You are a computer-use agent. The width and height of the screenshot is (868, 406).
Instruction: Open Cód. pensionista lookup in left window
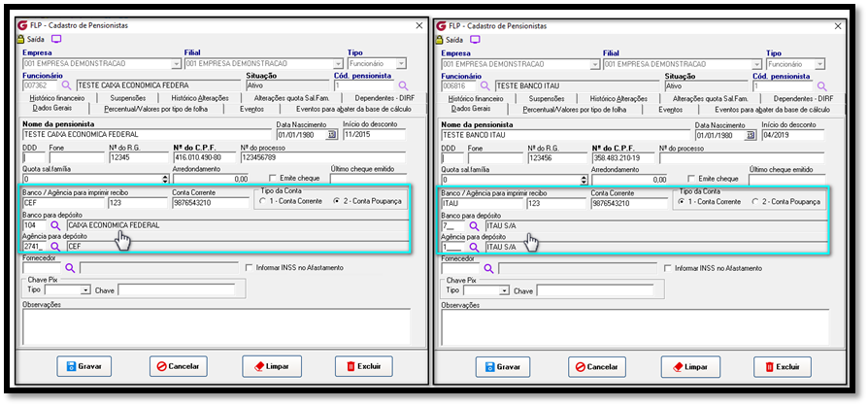tap(403, 85)
